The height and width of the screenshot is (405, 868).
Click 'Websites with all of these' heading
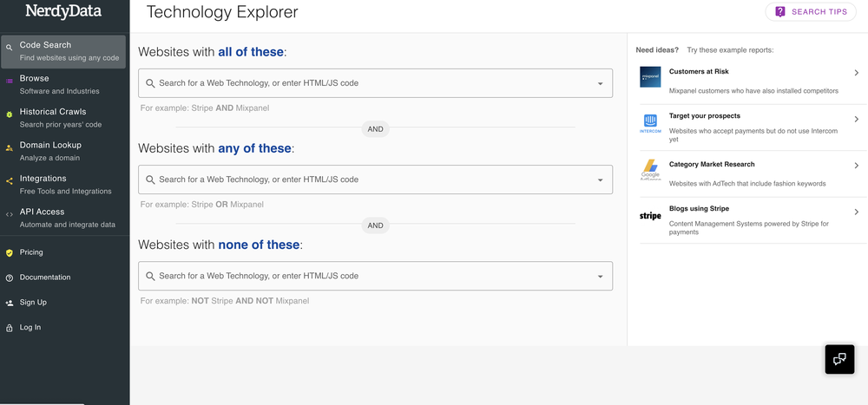[x=213, y=52]
